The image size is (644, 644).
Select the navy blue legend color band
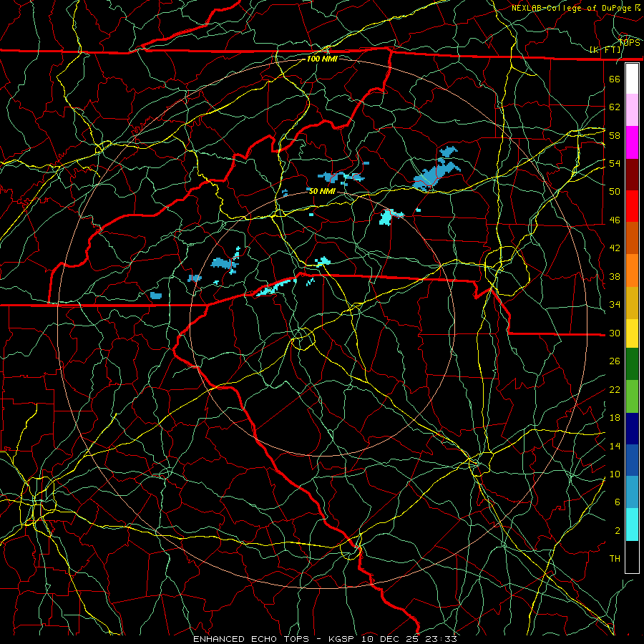coord(632,429)
